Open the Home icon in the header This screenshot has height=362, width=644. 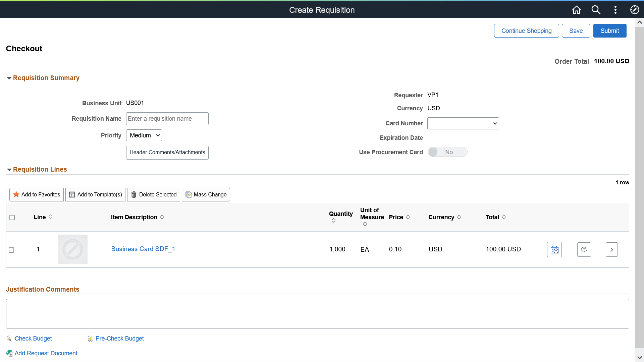click(576, 10)
